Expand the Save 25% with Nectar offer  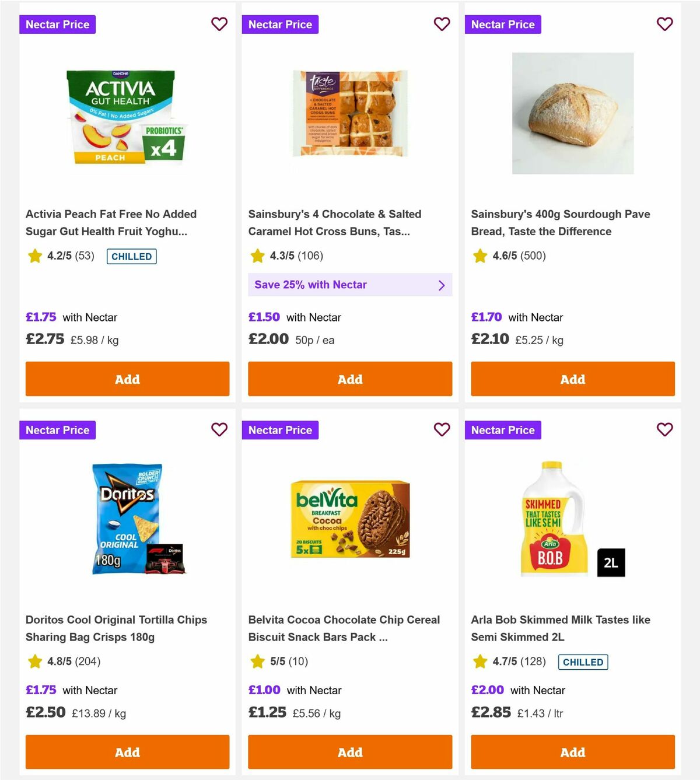pos(349,285)
